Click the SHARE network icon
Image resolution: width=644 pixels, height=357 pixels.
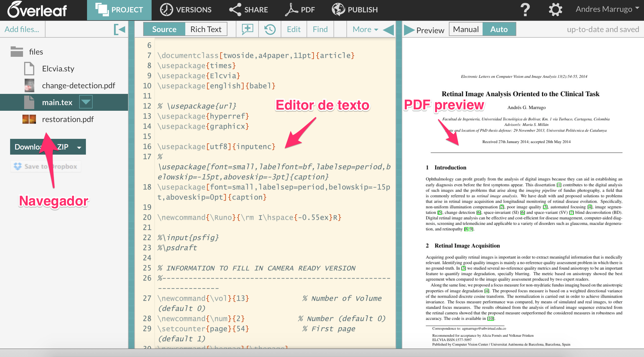(235, 10)
